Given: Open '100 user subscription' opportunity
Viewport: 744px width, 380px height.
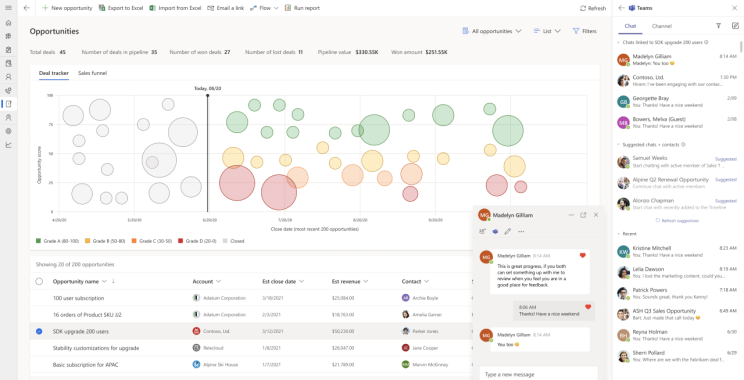Looking at the screenshot, I should [78, 298].
